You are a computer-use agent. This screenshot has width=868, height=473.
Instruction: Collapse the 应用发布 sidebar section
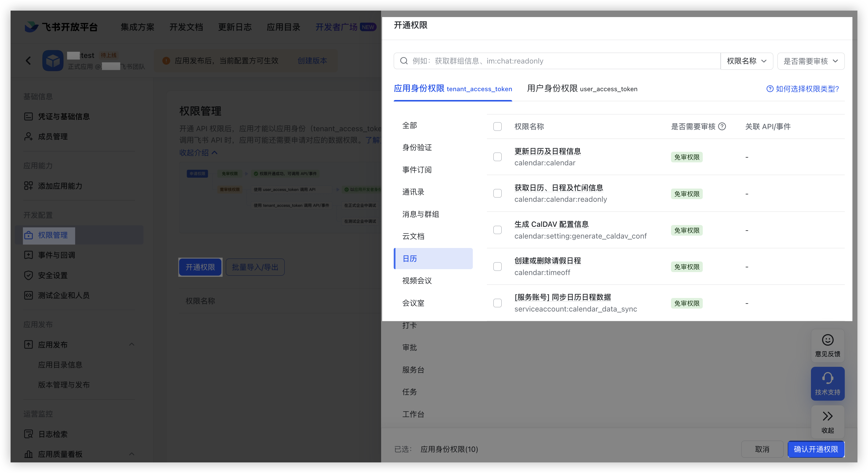click(x=132, y=344)
